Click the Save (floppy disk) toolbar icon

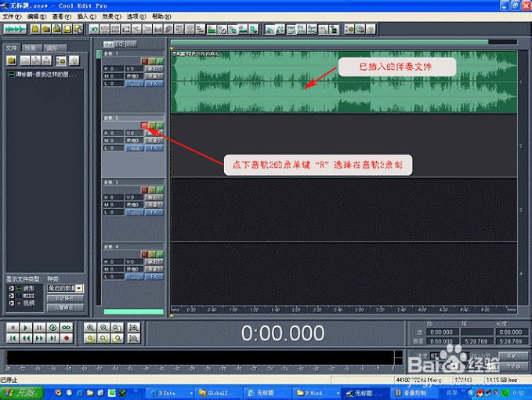[67, 29]
